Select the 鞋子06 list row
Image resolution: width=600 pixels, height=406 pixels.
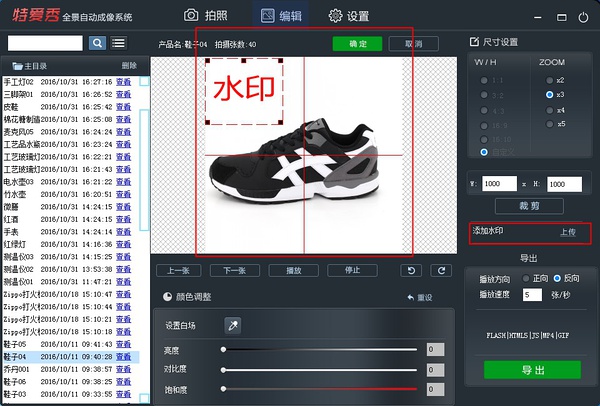click(71, 382)
